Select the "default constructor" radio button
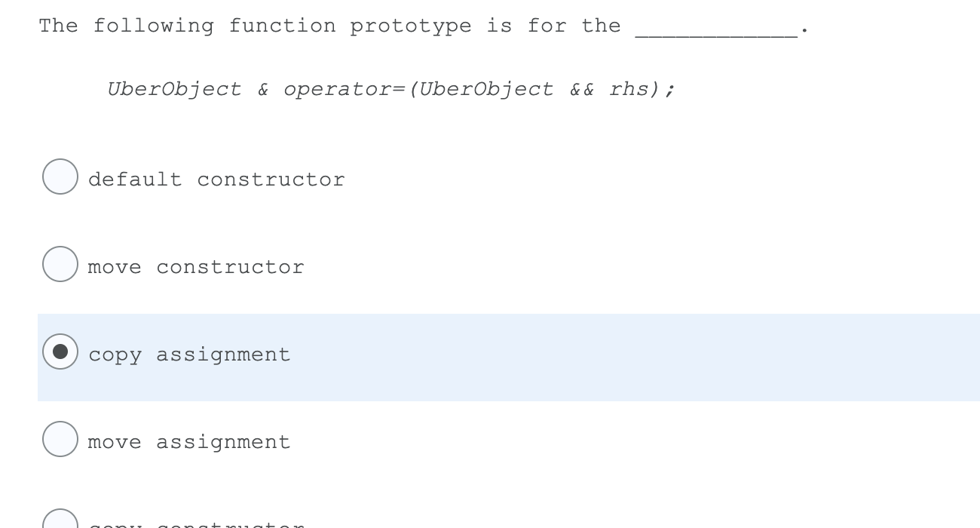980x528 pixels. [x=60, y=177]
